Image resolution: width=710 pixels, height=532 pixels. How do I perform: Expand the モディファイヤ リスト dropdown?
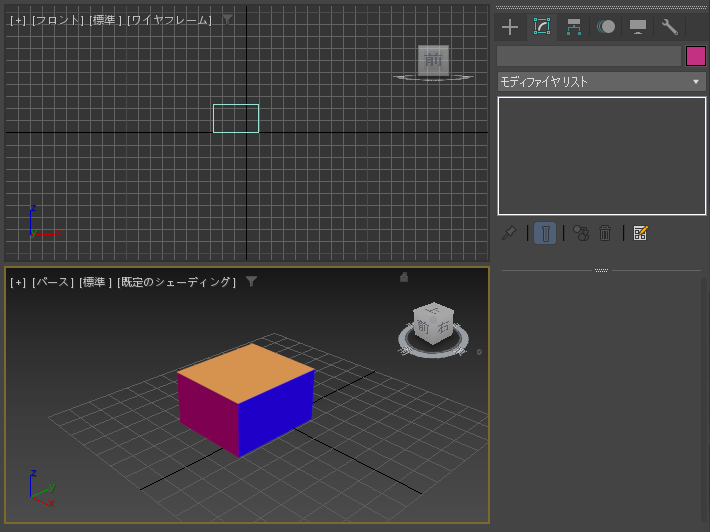pyautogui.click(x=601, y=82)
